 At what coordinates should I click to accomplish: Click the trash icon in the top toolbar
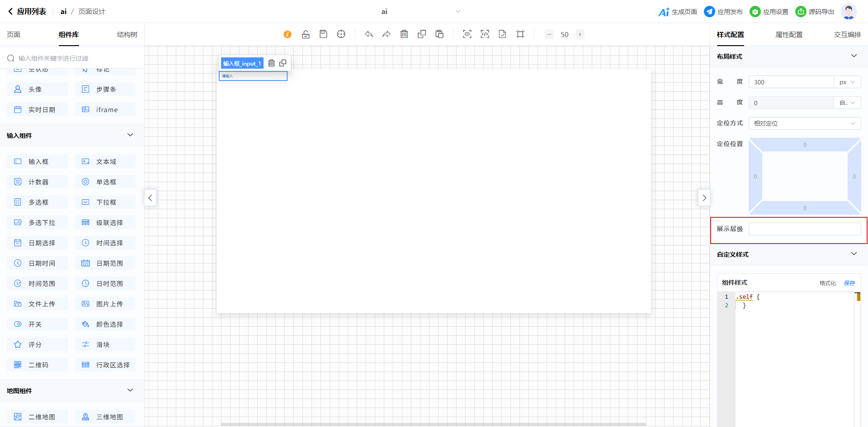click(404, 34)
